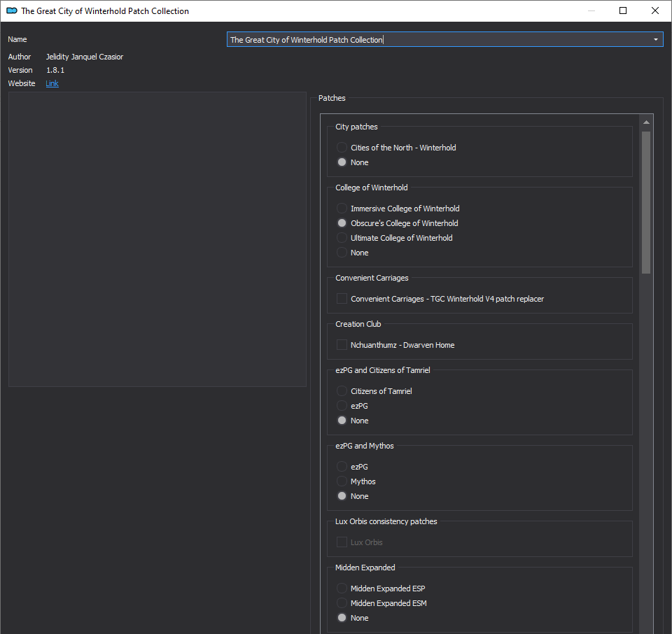Open the Website Link
This screenshot has height=634, width=672.
(52, 83)
